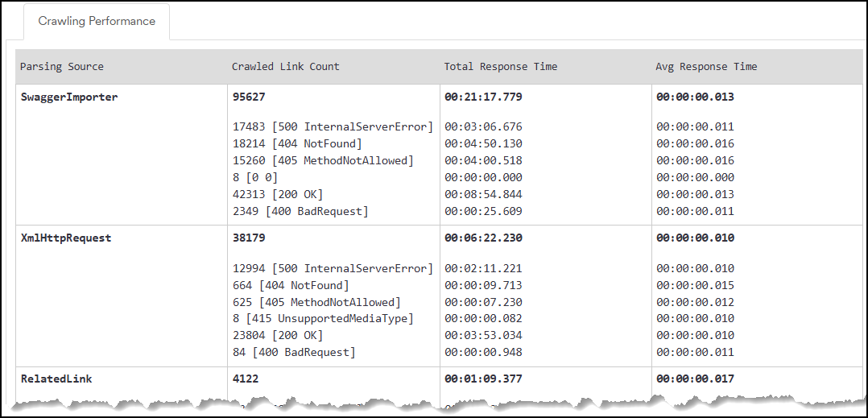This screenshot has height=418, width=868.
Task: Click the Parsing Source column header
Action: point(62,67)
